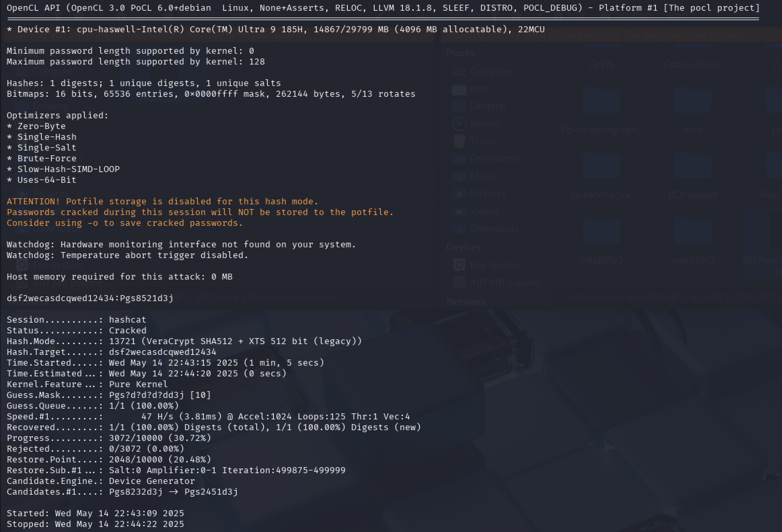Image resolution: width=782 pixels, height=532 pixels.
Task: Click the 'Passwords cracked during this session' line
Action: [x=200, y=212]
